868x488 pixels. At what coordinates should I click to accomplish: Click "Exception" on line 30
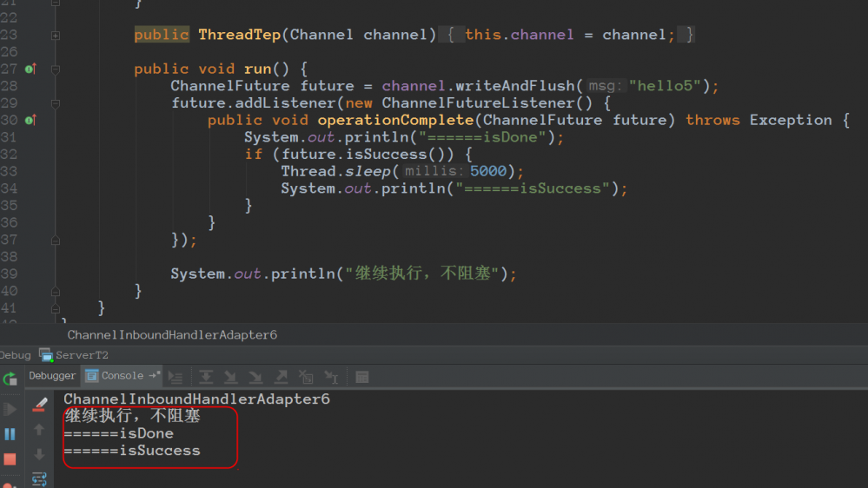coord(791,120)
